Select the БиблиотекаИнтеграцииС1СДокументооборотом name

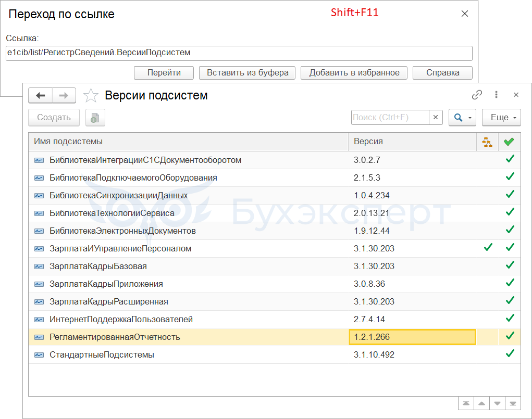(145, 160)
